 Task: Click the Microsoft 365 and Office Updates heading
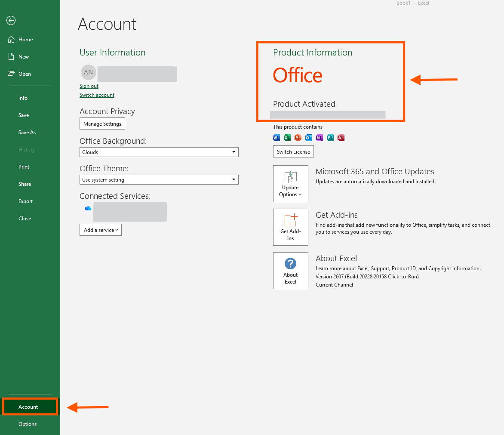coord(375,171)
